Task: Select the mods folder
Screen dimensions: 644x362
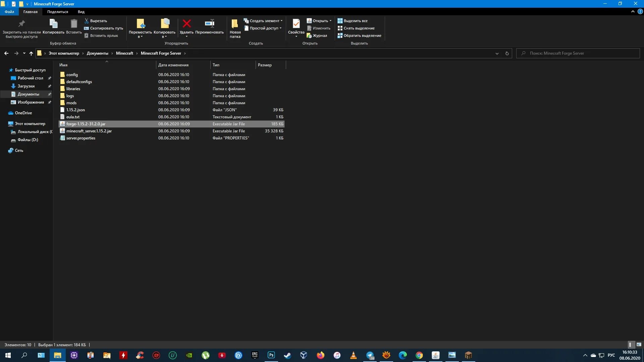Action: point(171,103)
